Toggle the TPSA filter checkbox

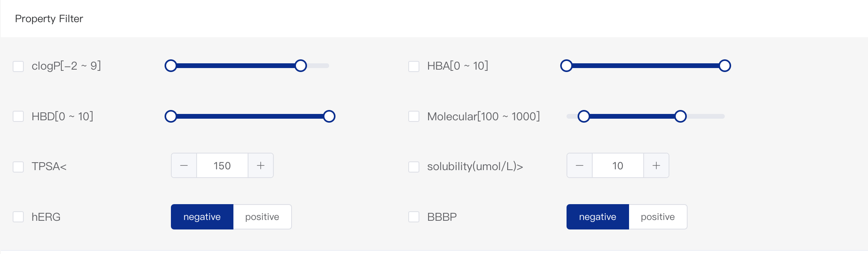point(18,167)
